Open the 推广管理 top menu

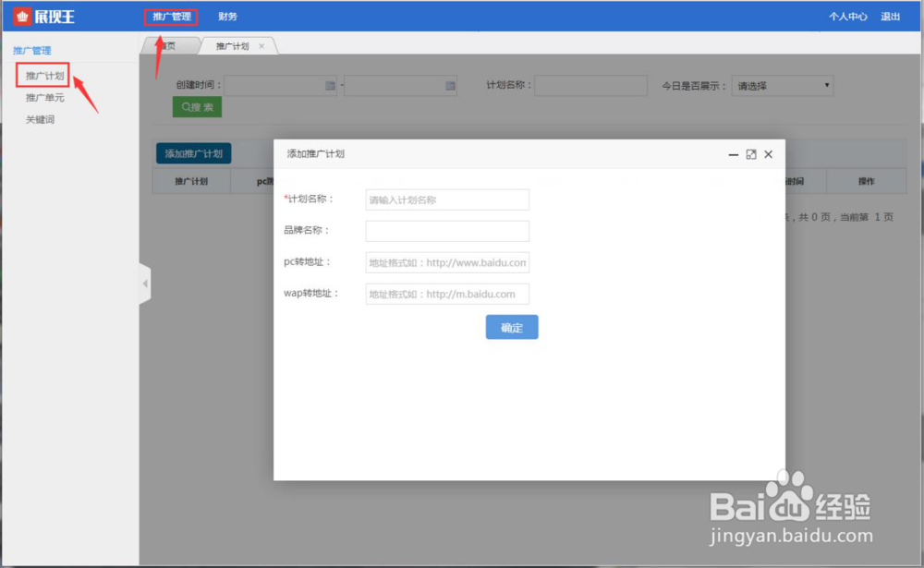[x=172, y=17]
